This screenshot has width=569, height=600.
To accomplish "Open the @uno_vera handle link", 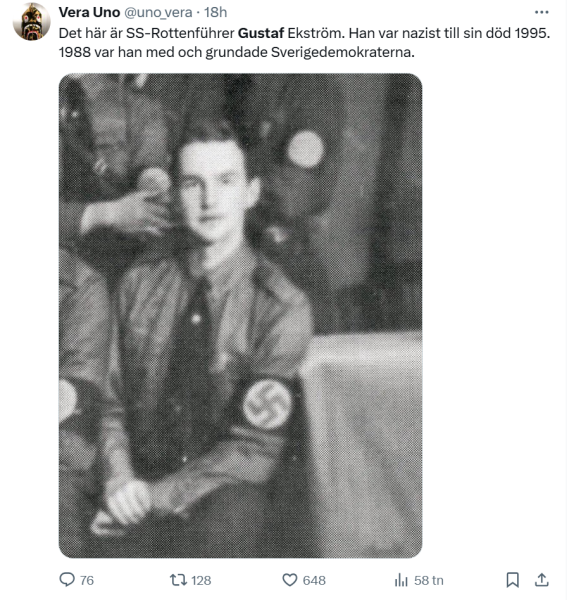I will pos(158,13).
